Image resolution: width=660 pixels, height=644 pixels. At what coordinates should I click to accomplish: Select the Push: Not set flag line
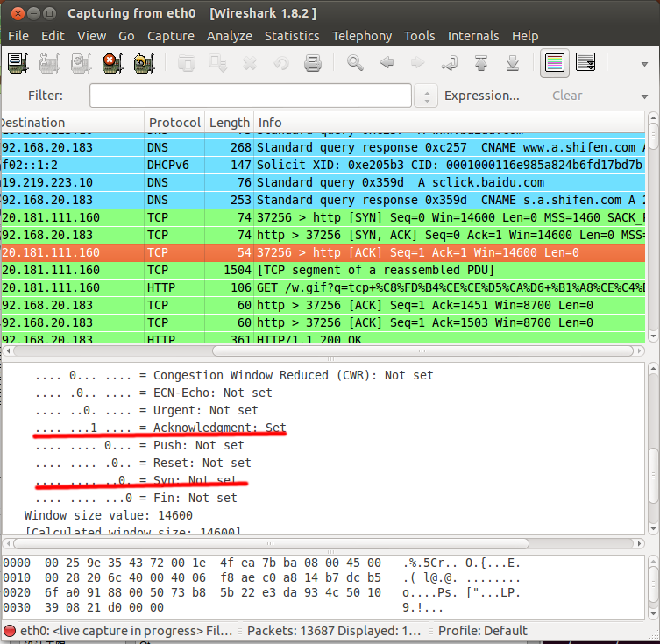tap(139, 445)
